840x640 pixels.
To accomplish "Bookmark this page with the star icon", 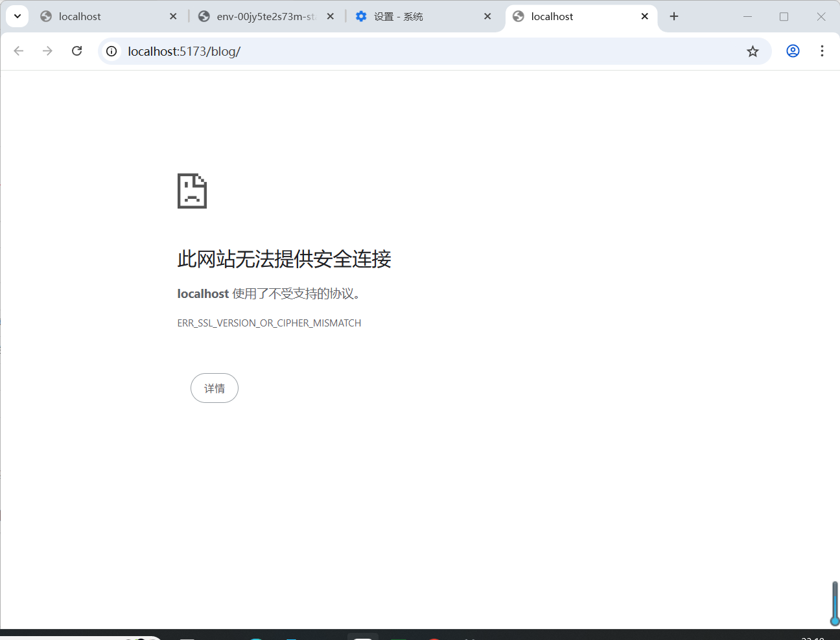I will [x=752, y=51].
